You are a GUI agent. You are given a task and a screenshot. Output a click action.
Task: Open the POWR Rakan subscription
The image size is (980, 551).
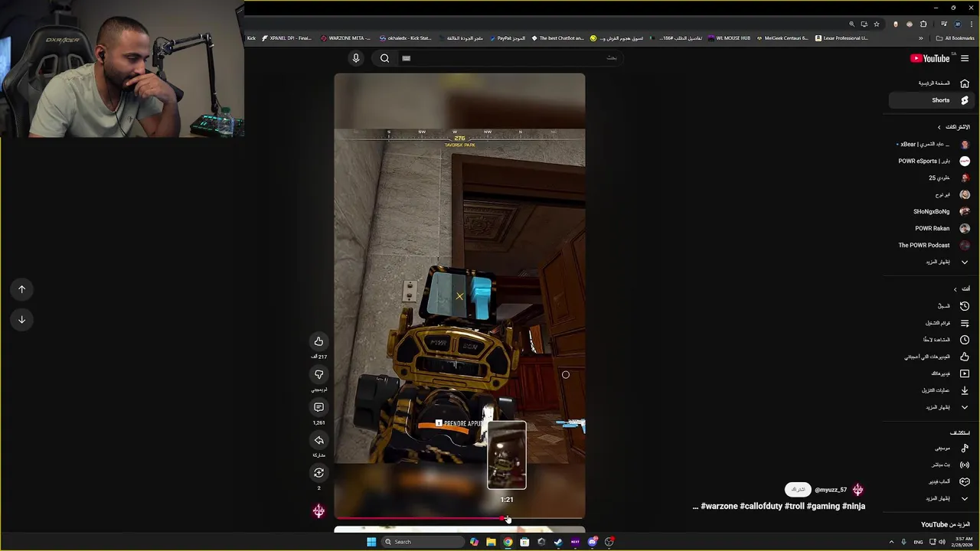point(932,228)
